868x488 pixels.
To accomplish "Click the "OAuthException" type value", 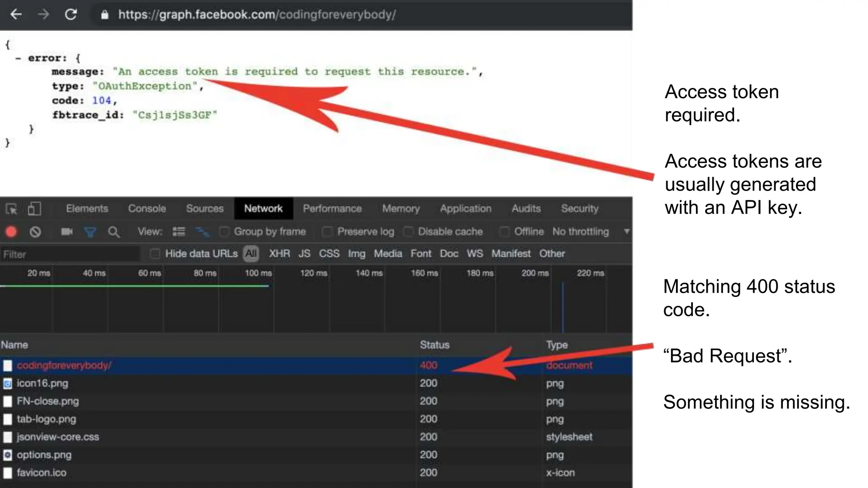I will tap(145, 86).
